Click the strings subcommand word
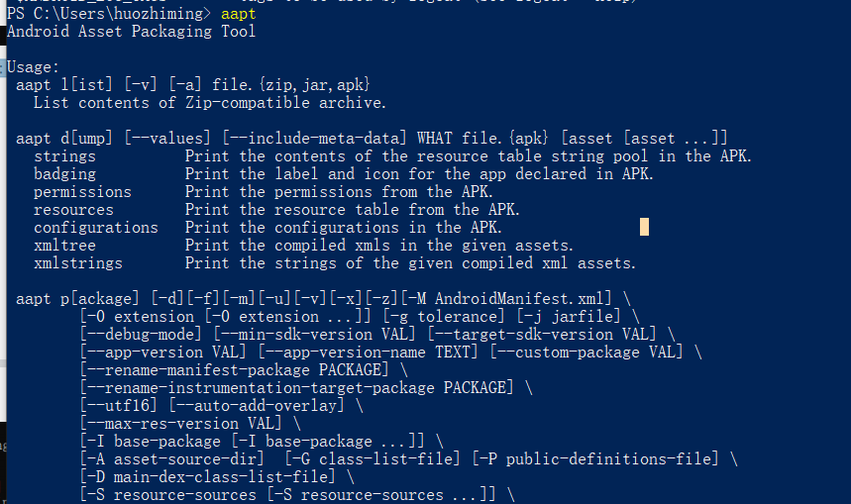Image resolution: width=851 pixels, height=504 pixels. pos(64,156)
